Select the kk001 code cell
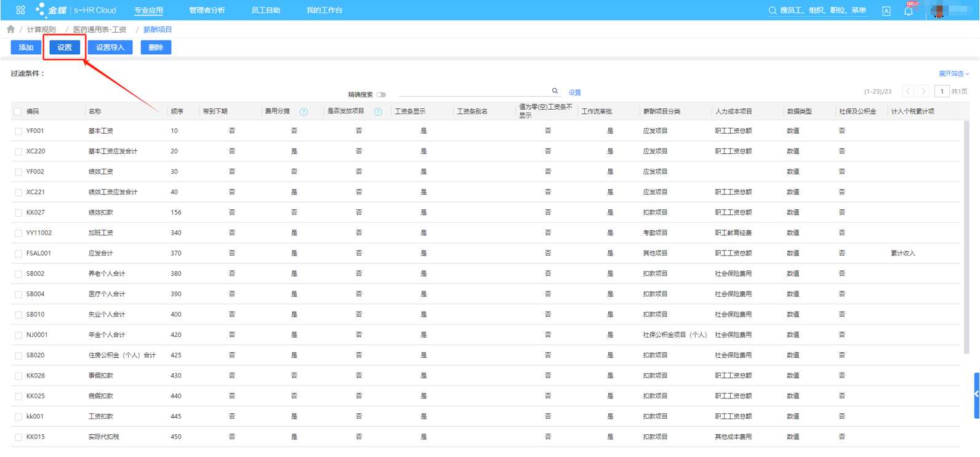This screenshot has width=980, height=457. 35,417
